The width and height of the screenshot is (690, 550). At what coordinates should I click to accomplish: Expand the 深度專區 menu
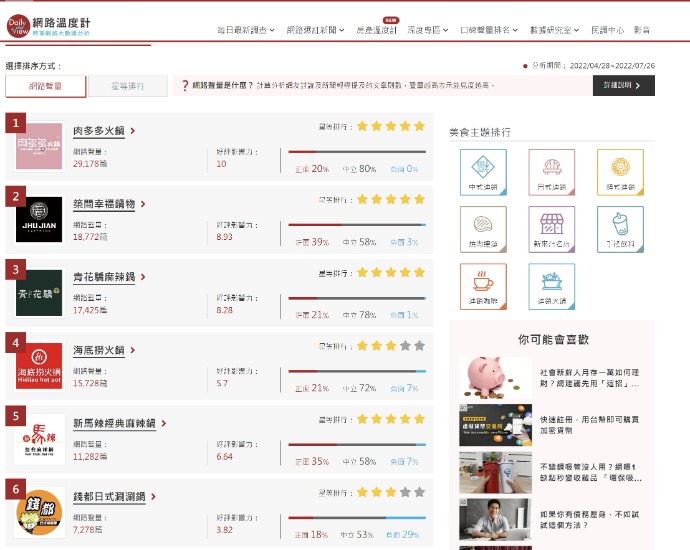pos(427,30)
